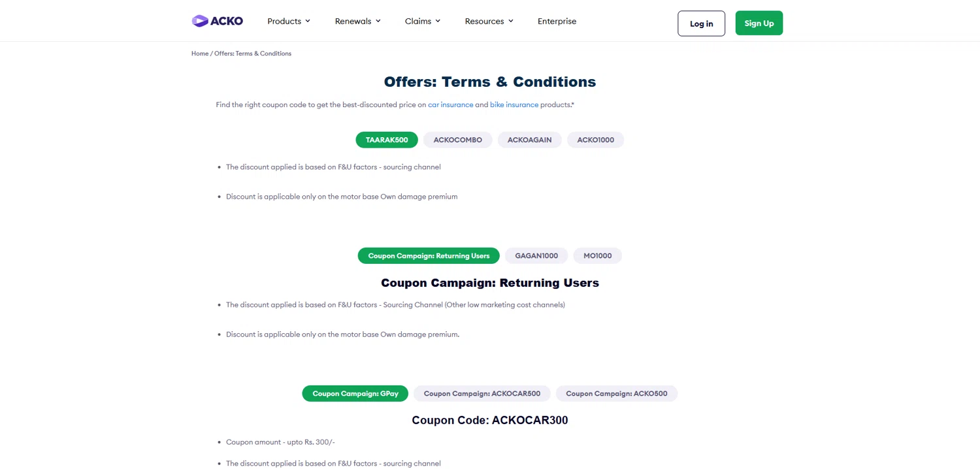The image size is (980, 469).
Task: Select the ACKOAGAIN coupon tab
Action: 530,140
